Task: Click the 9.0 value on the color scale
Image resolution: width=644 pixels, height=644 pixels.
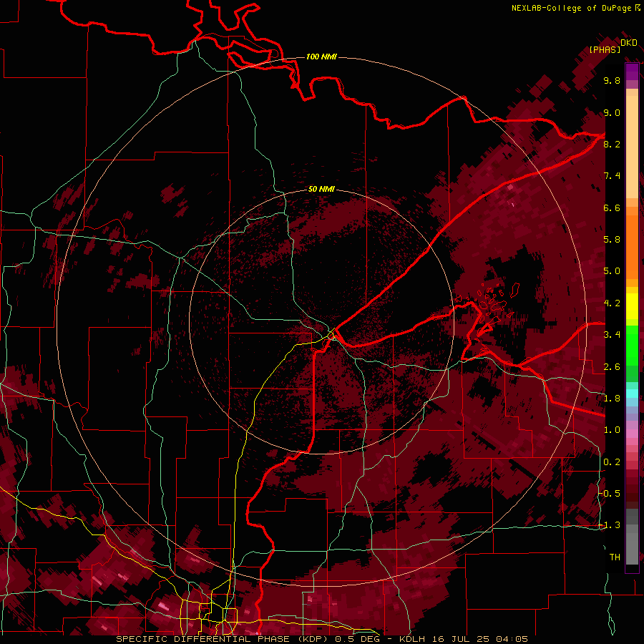Action: pos(612,112)
